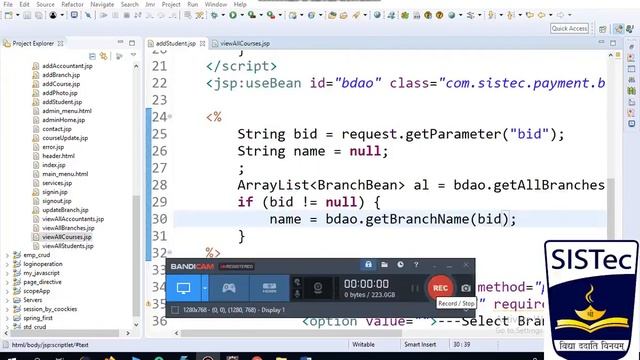Open the Window menu
The height and width of the screenshot is (360, 640).
(x=216, y=4)
